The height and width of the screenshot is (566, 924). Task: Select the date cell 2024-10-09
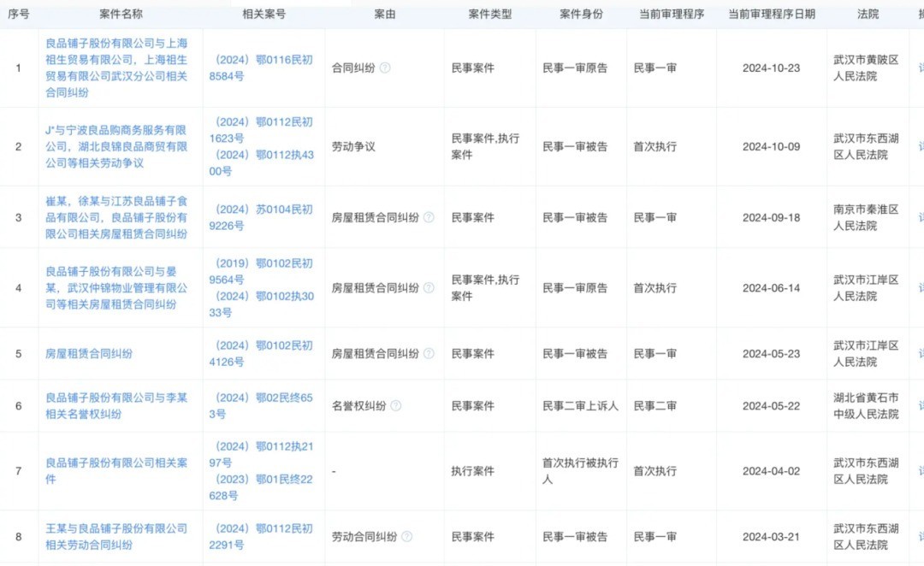(772, 147)
